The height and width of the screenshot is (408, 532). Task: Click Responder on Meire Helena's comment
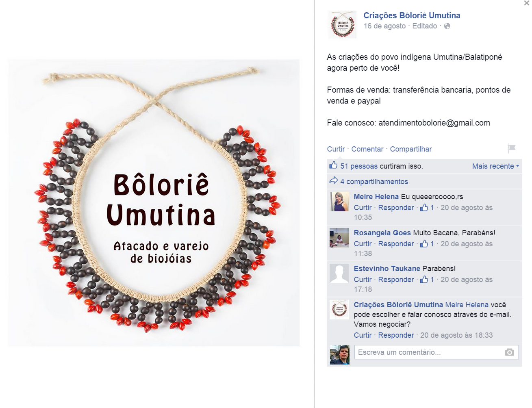click(x=396, y=208)
